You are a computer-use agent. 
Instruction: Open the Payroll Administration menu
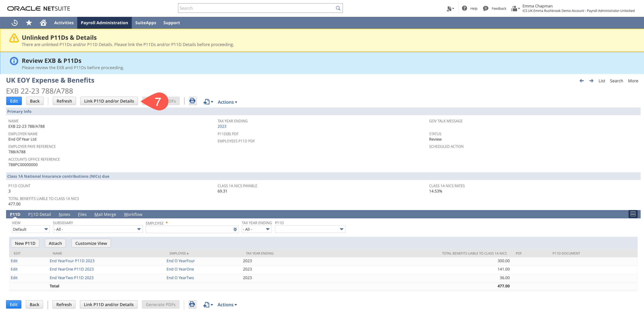(x=104, y=22)
